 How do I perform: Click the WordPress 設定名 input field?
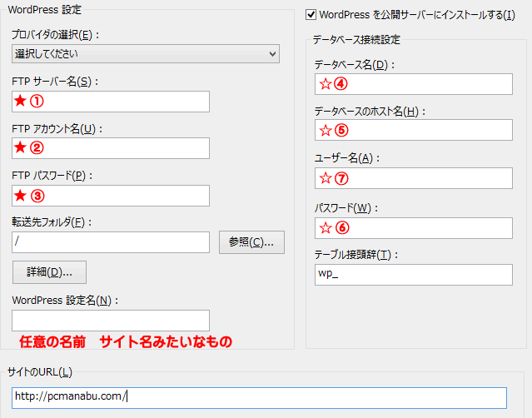(111, 321)
